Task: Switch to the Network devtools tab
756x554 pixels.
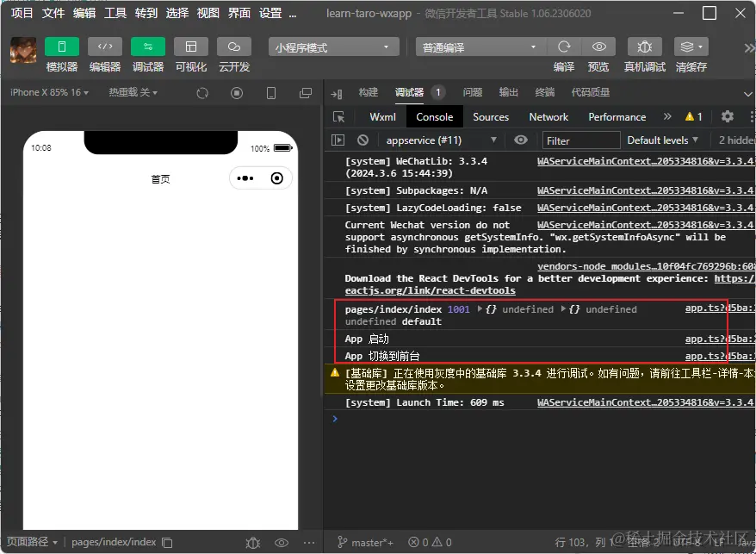Action: coord(548,117)
